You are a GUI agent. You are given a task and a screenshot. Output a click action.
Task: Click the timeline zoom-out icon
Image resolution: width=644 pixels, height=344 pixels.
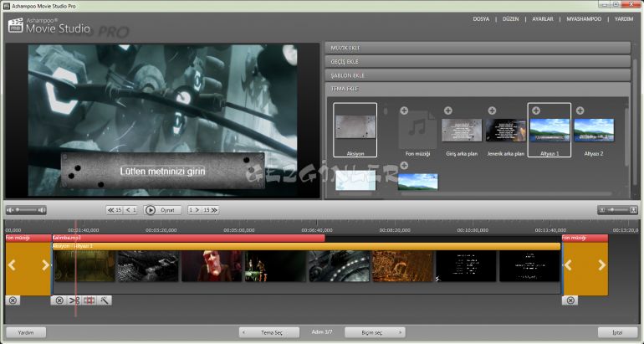[x=602, y=210]
